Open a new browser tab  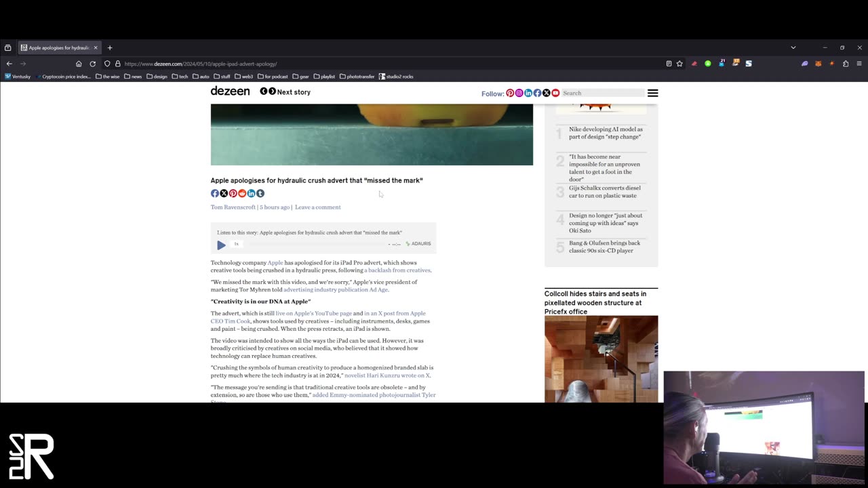click(x=110, y=48)
